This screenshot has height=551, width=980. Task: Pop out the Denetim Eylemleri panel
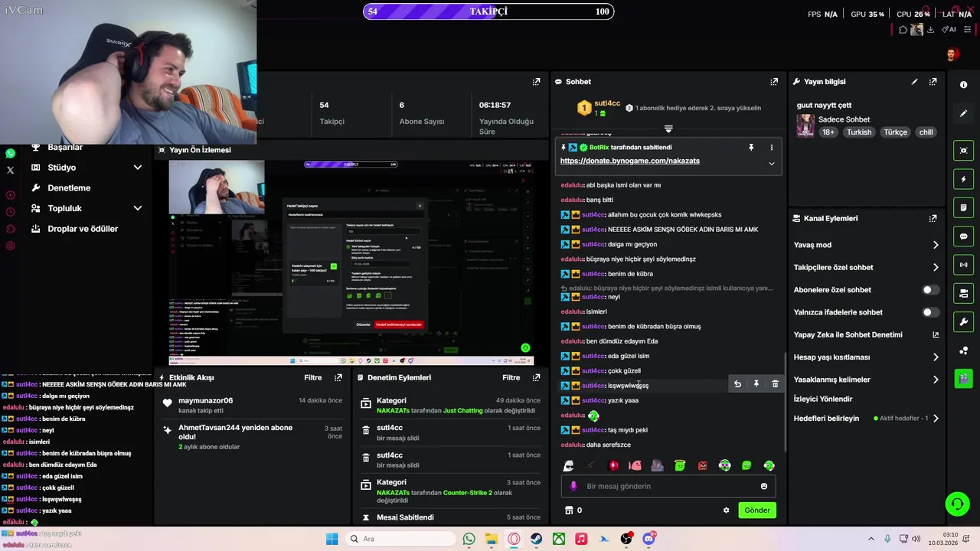(536, 377)
